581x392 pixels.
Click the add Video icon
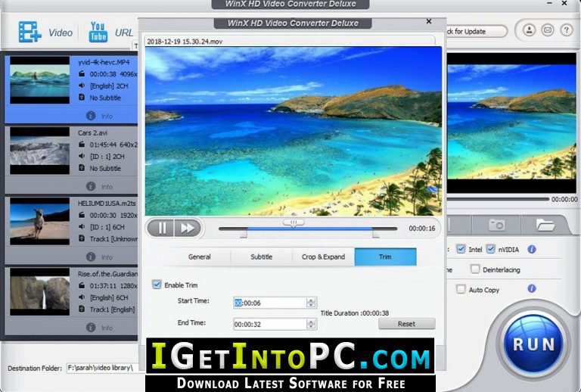(x=30, y=32)
